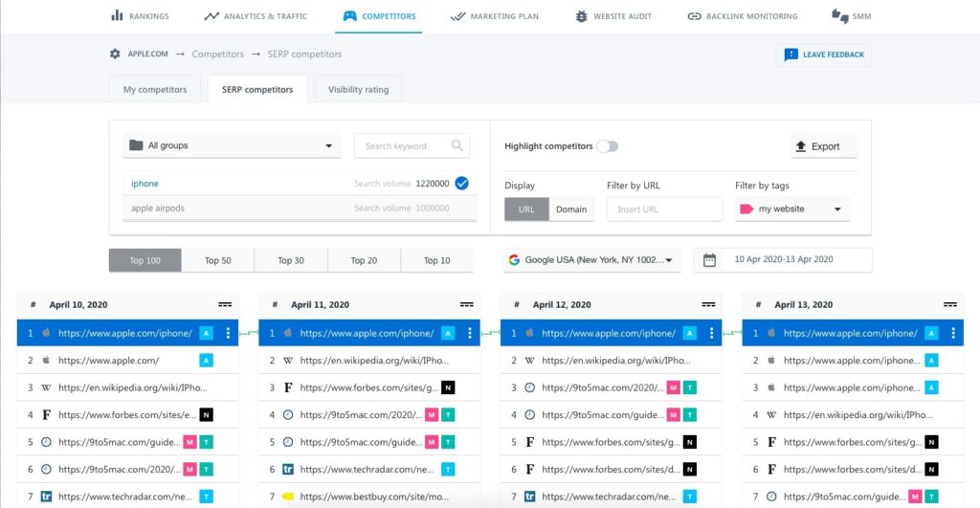980x508 pixels.
Task: Open the SMM section
Action: 851,16
